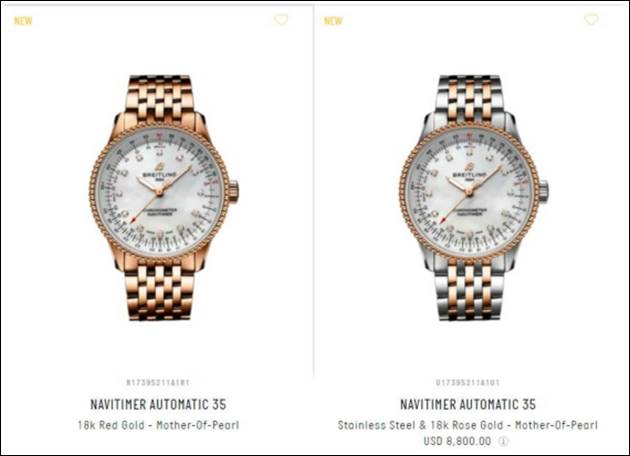The width and height of the screenshot is (630, 456).
Task: Click the lower bracelet of the red gold watch
Action: 160,290
